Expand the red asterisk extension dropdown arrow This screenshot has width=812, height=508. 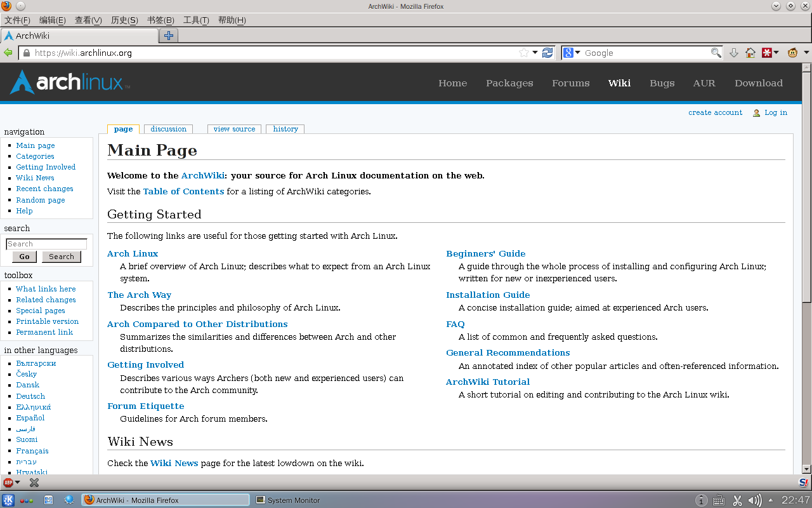(x=776, y=53)
